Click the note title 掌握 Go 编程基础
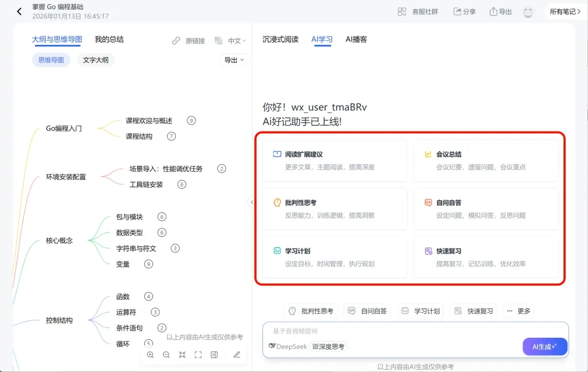588x372 pixels. pos(58,7)
